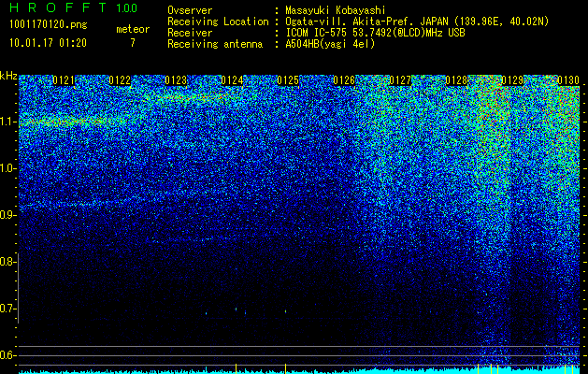Select the A504HB(yagi 4el) antenna value
Viewport: 588px width, 374px height.
(x=330, y=44)
